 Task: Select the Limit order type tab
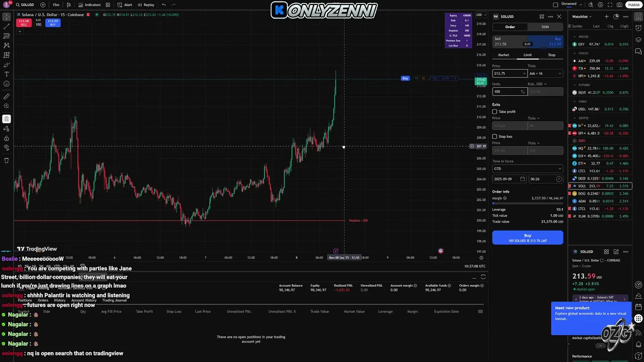point(527,55)
